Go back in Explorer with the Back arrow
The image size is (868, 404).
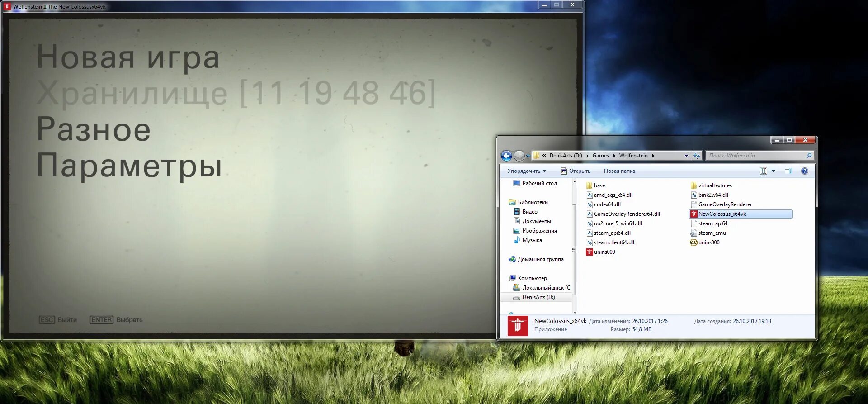(x=506, y=156)
